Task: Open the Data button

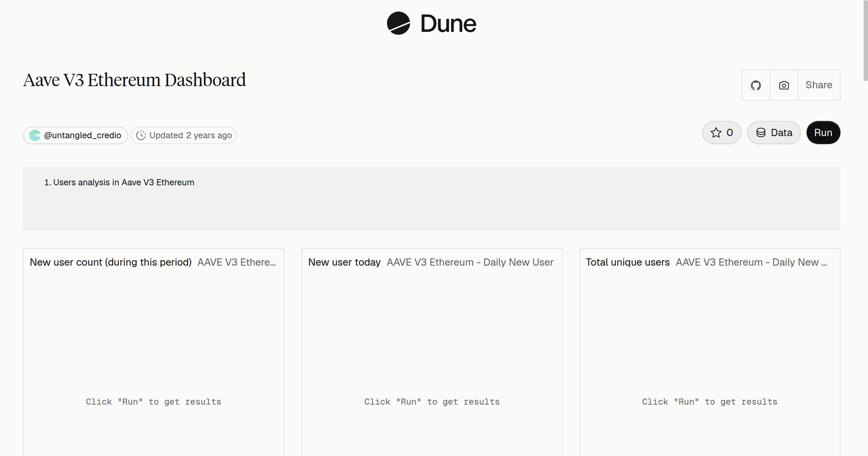Action: (x=774, y=132)
